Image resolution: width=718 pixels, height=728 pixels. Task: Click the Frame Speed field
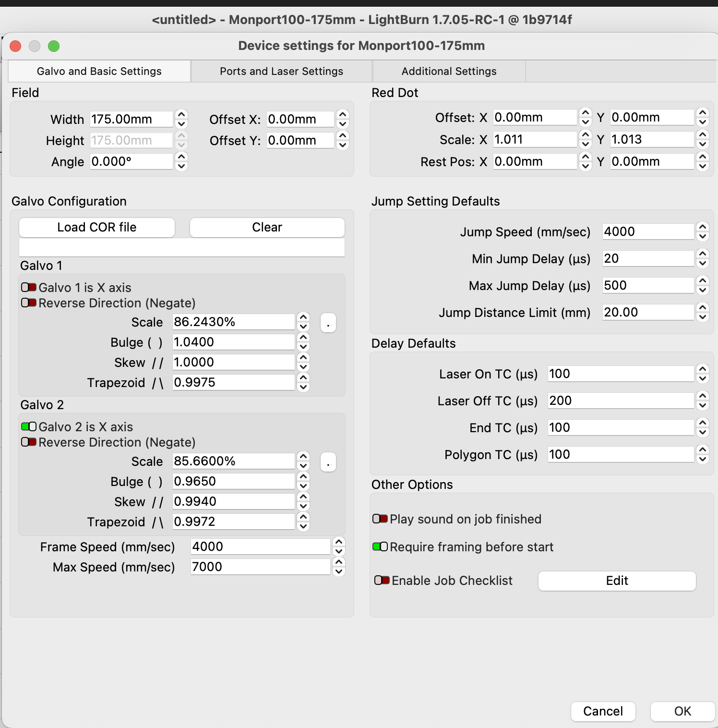[x=261, y=546]
